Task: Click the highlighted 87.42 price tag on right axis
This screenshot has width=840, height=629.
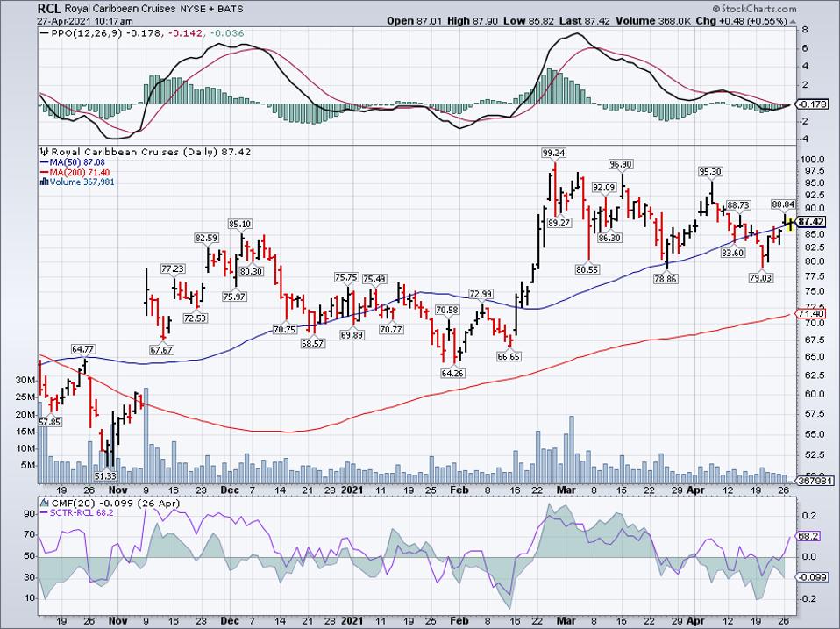Action: click(810, 222)
